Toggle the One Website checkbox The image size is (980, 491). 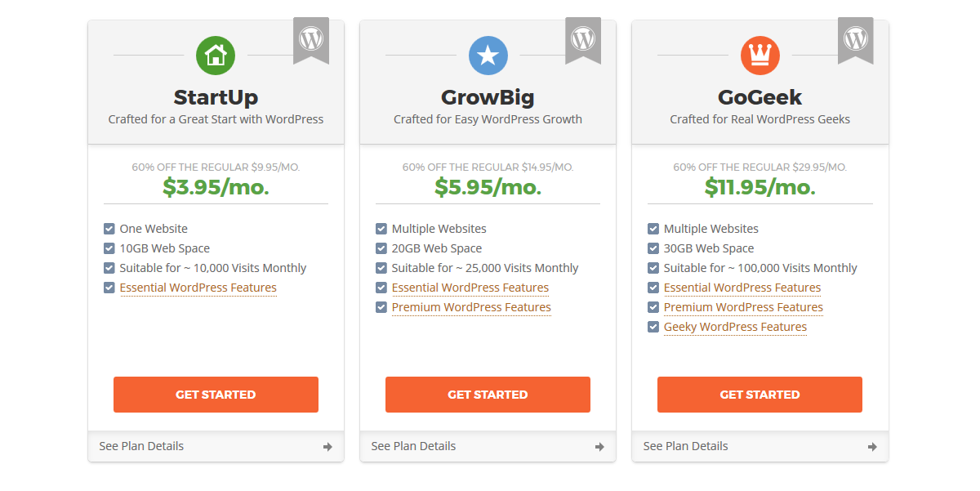click(x=109, y=229)
